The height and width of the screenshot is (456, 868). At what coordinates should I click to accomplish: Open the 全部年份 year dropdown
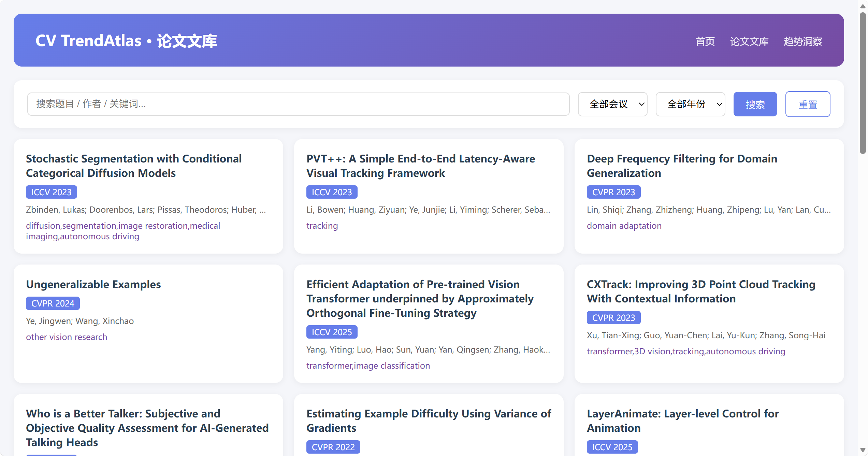click(x=690, y=104)
